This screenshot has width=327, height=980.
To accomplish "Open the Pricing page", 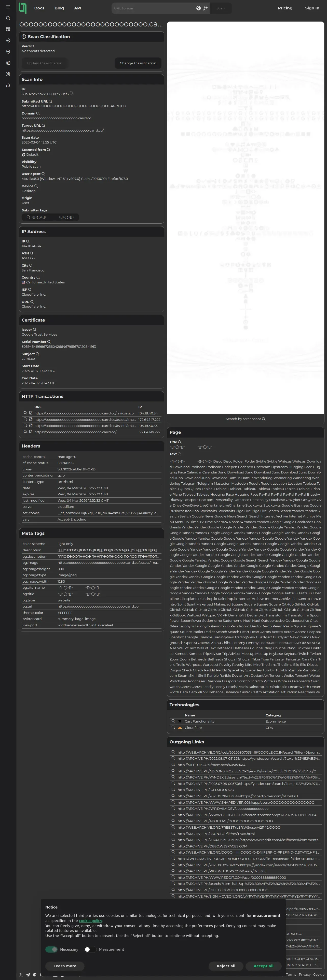I will [x=285, y=8].
